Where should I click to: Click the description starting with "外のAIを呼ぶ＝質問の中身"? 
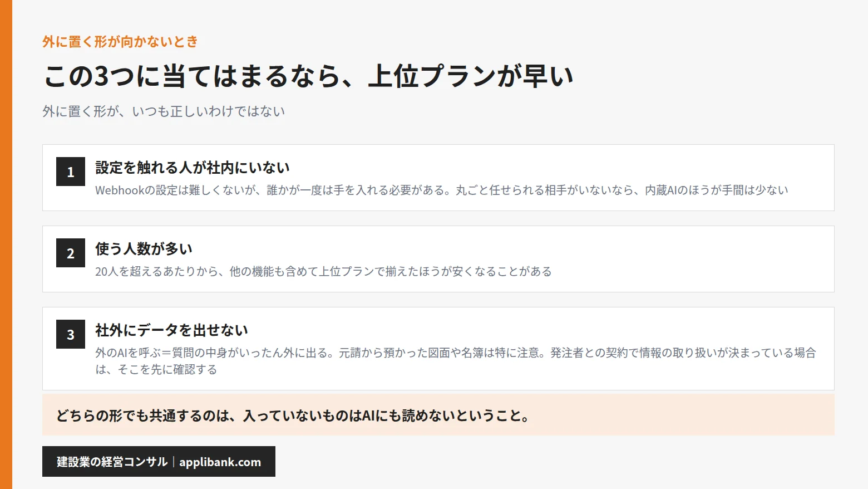coord(456,361)
